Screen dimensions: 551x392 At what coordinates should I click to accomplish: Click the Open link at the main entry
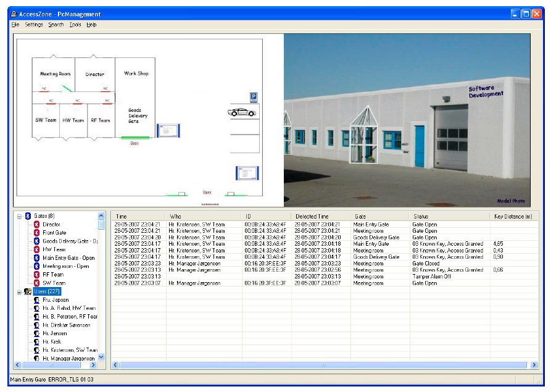207,192
